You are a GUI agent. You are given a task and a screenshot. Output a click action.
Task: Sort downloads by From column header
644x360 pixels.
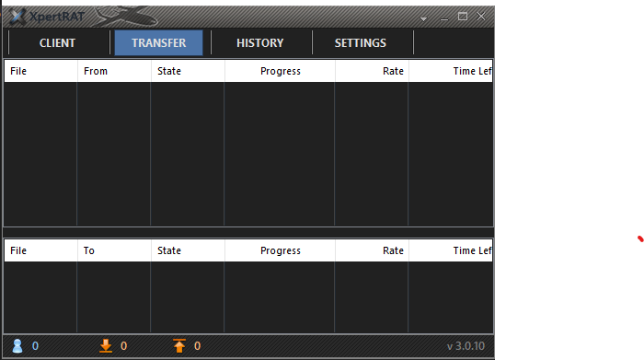114,71
